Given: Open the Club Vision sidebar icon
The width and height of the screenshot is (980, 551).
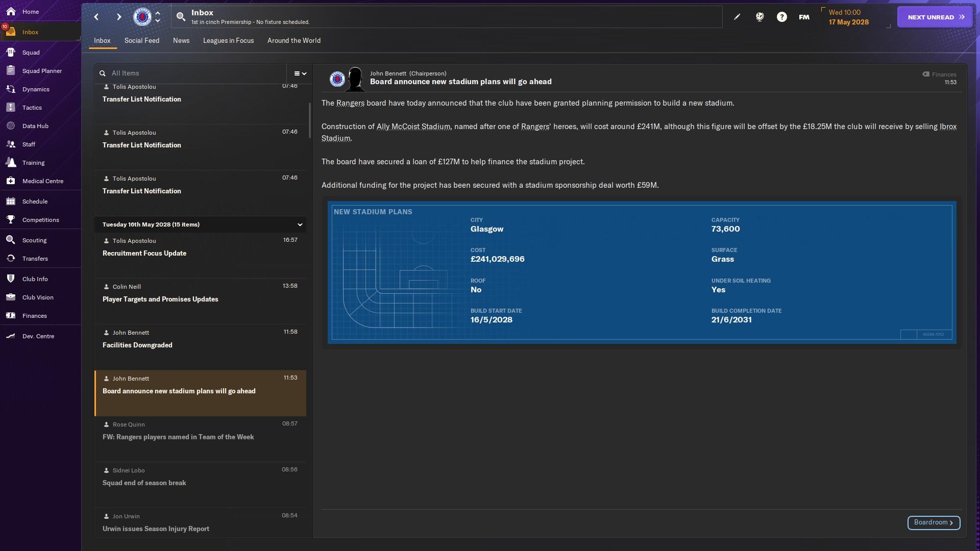Looking at the screenshot, I should pos(11,297).
